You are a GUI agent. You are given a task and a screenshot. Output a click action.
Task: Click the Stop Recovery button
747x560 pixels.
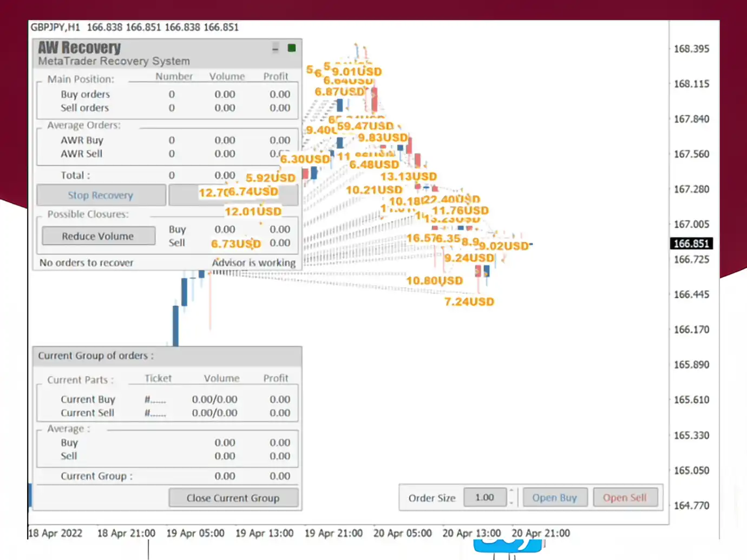click(x=101, y=195)
